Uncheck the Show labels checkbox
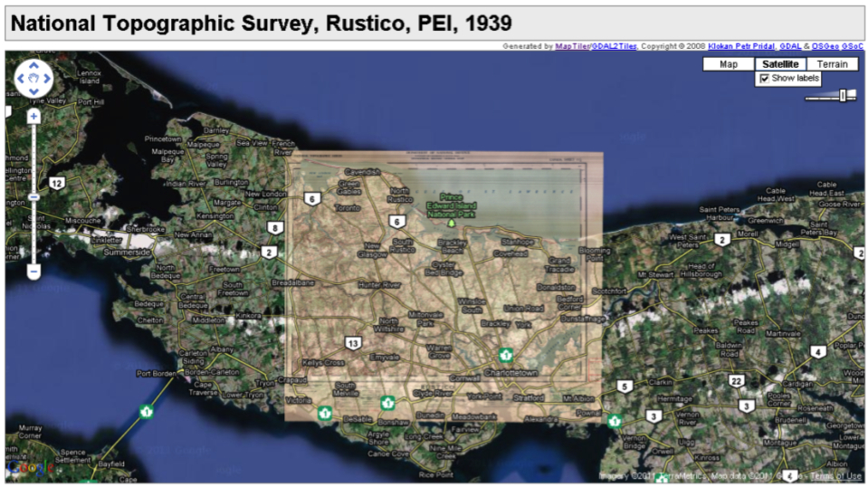 765,79
